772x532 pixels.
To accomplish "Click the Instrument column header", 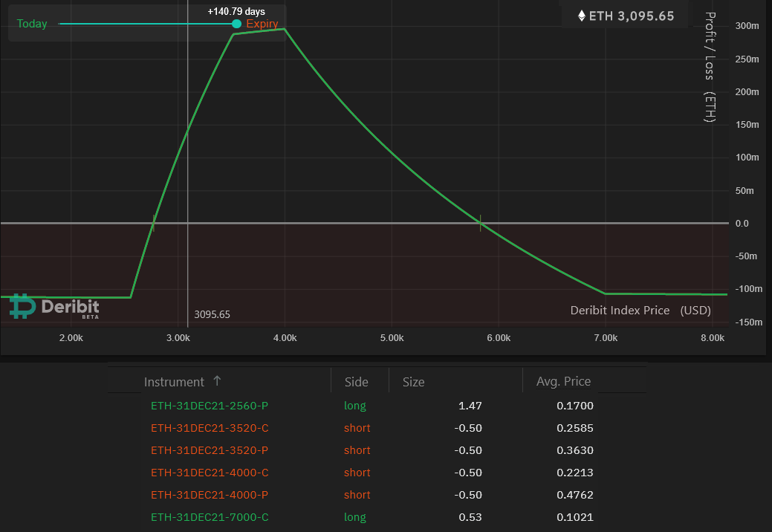I will pyautogui.click(x=174, y=382).
